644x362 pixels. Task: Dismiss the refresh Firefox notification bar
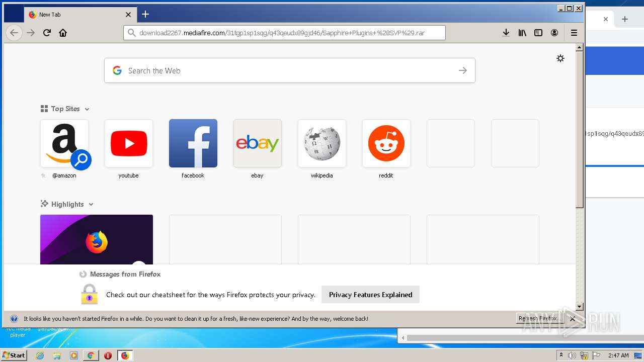pyautogui.click(x=573, y=319)
